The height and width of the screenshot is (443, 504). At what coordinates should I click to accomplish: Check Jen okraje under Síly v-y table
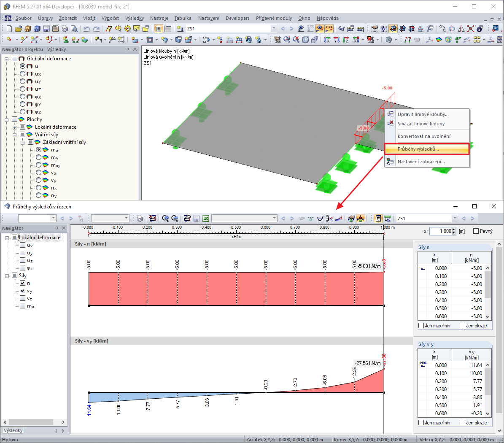(463, 423)
